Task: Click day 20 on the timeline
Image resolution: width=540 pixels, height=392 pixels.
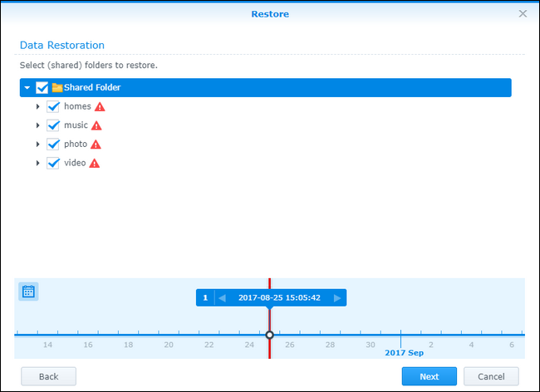Action: point(169,345)
